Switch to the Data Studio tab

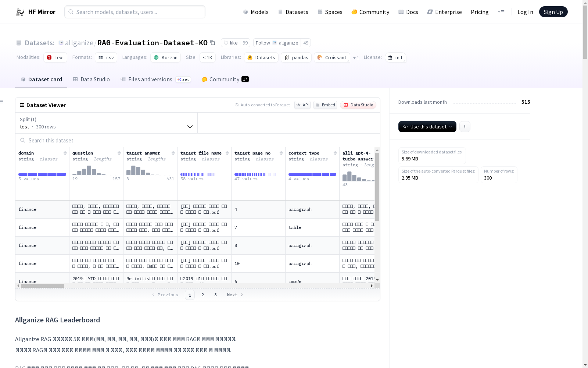pyautogui.click(x=91, y=79)
